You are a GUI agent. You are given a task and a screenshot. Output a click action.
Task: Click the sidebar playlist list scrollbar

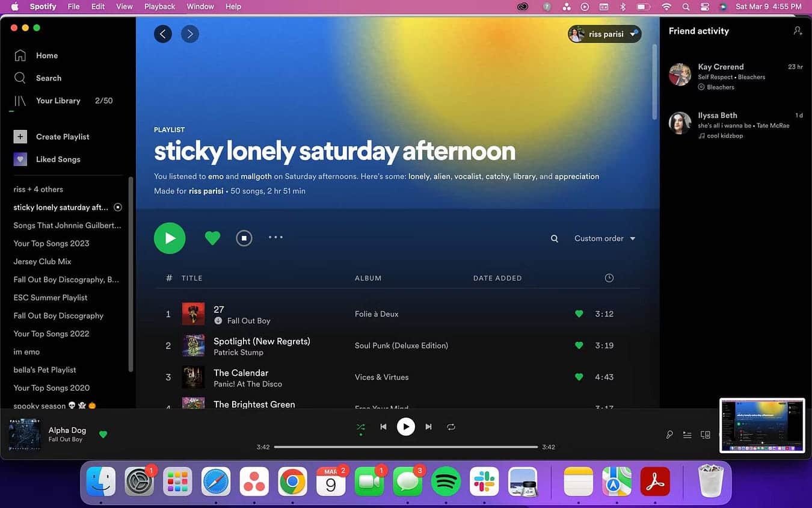pos(131,274)
